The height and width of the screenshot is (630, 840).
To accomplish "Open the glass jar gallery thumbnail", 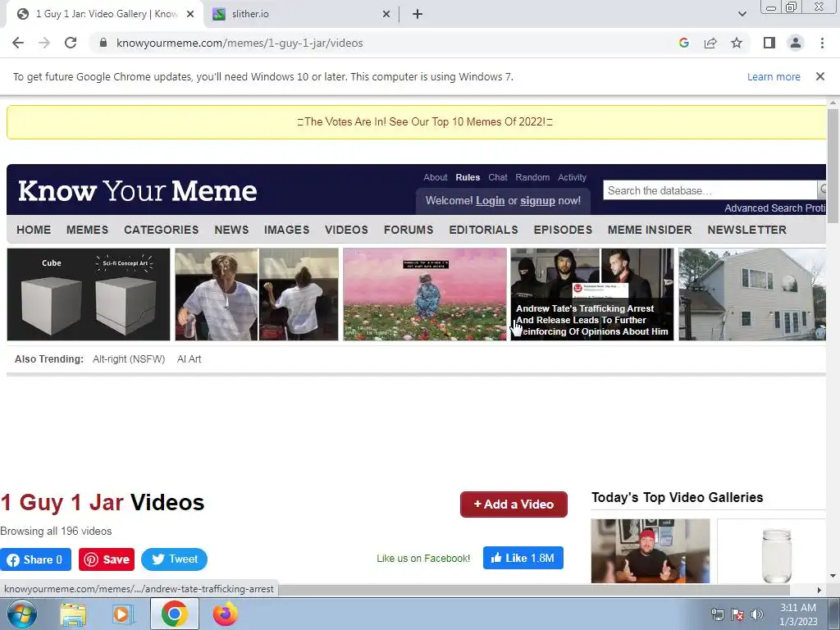I will coord(772,550).
